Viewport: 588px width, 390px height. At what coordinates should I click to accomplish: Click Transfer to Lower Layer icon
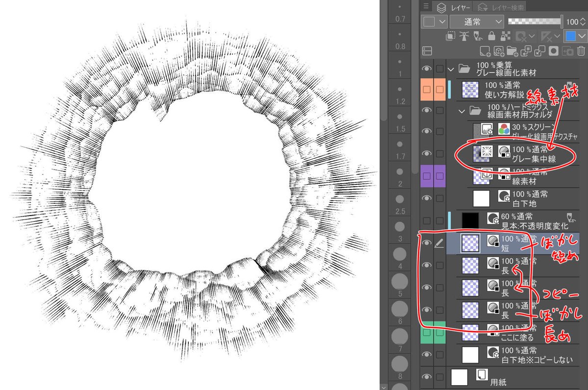526,51
